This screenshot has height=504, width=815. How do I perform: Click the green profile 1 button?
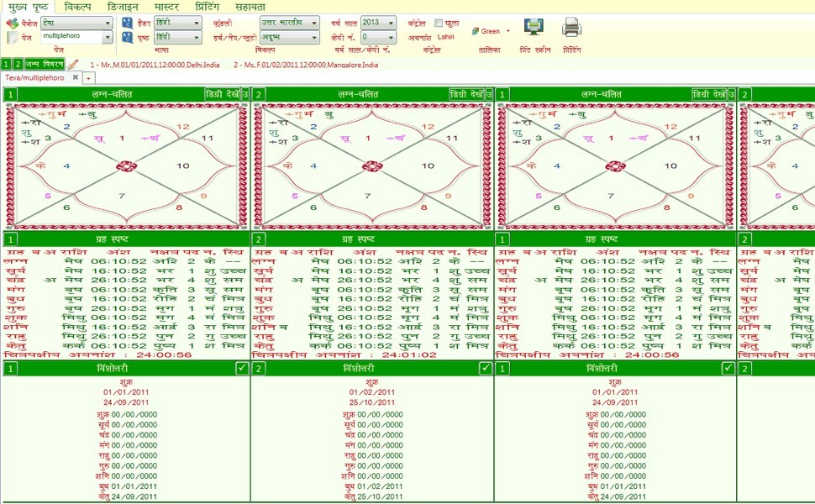(6, 64)
